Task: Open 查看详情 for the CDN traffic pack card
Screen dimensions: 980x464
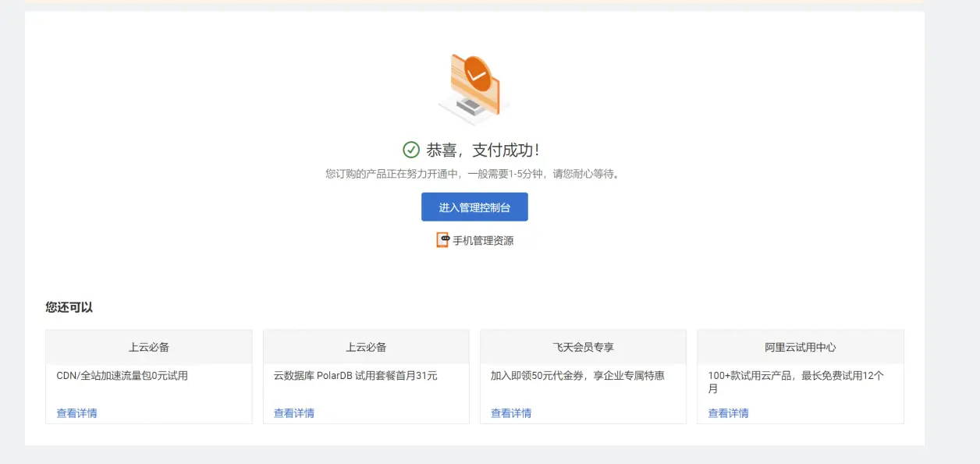Action: coord(76,413)
